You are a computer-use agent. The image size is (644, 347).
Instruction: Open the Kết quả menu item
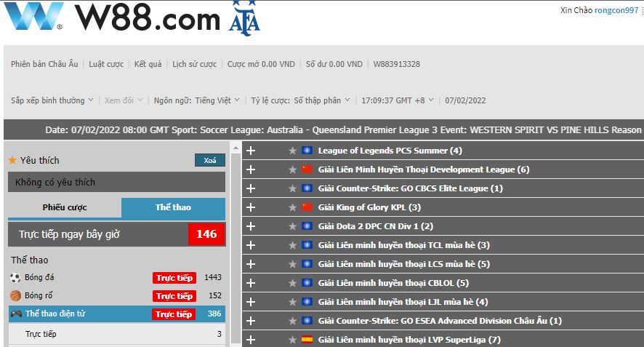coord(148,64)
